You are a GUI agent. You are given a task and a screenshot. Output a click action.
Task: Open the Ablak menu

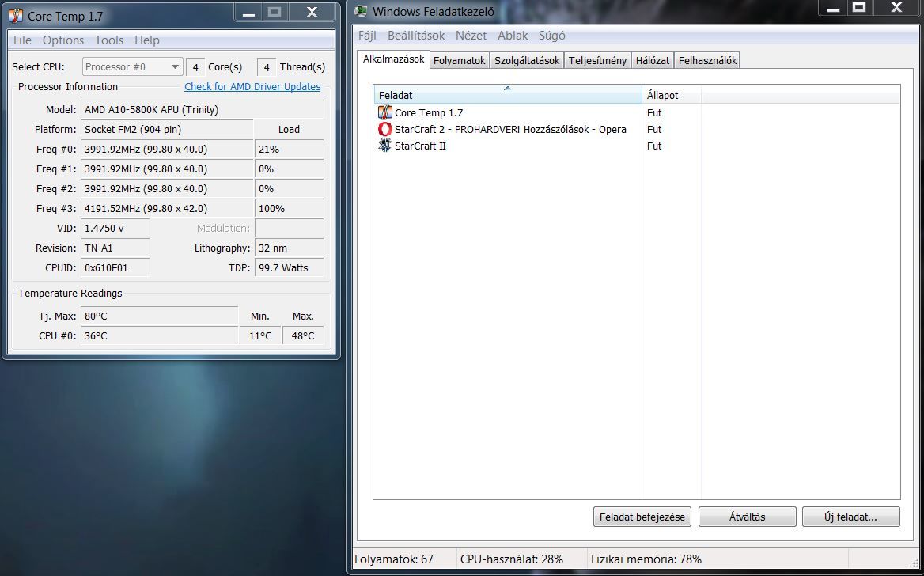tap(513, 36)
